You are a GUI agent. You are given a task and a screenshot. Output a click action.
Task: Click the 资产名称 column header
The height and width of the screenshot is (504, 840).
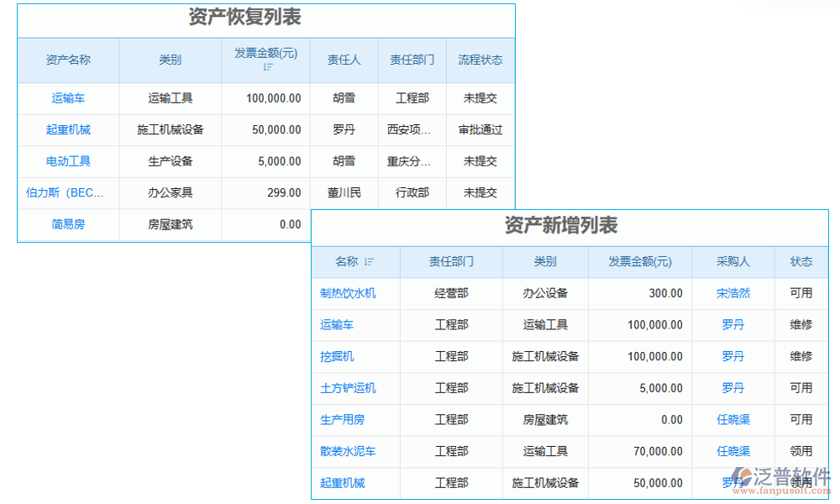68,60
